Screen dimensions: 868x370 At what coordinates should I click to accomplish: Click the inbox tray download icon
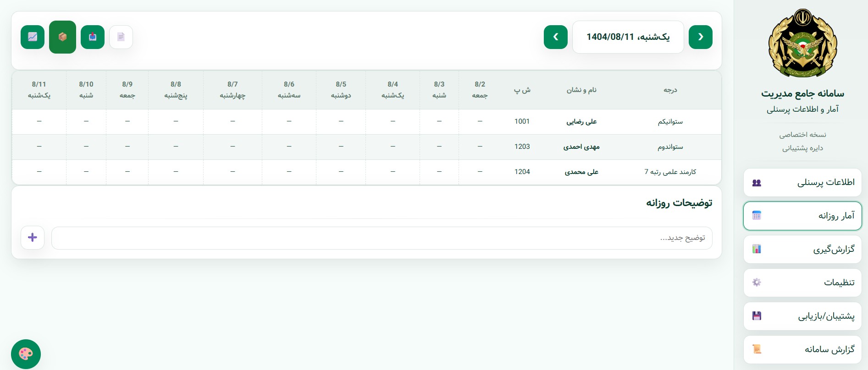pos(93,37)
